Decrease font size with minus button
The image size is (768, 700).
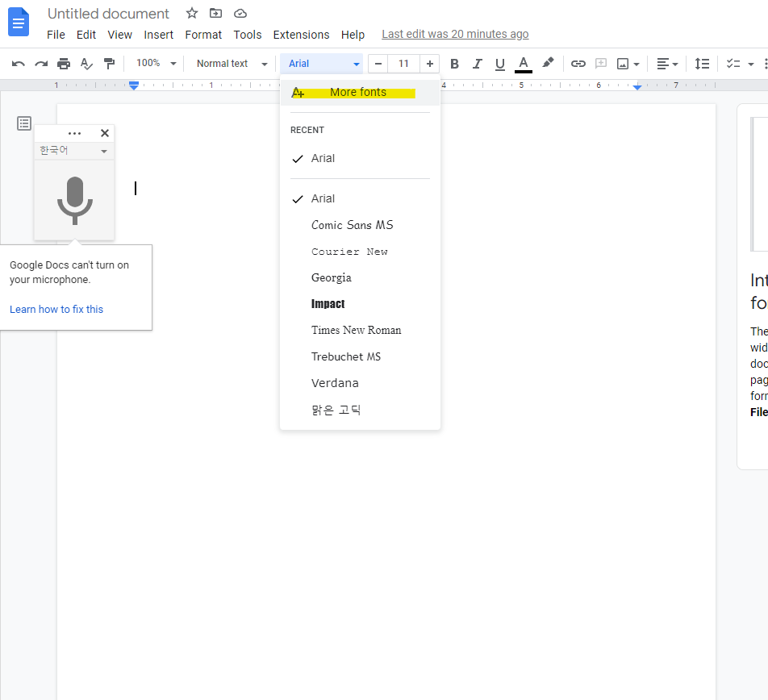(x=378, y=64)
